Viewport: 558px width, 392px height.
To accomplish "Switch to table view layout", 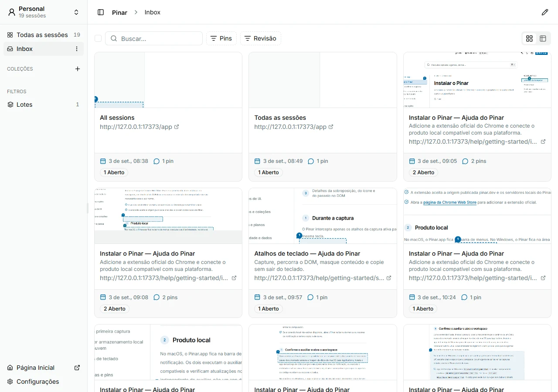I will (543, 38).
